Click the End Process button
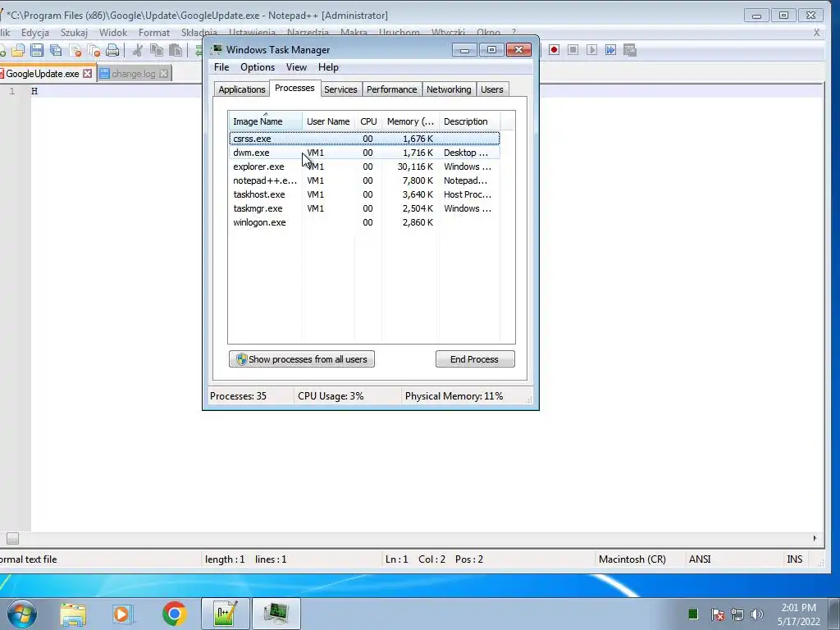This screenshot has width=840, height=630. [475, 359]
